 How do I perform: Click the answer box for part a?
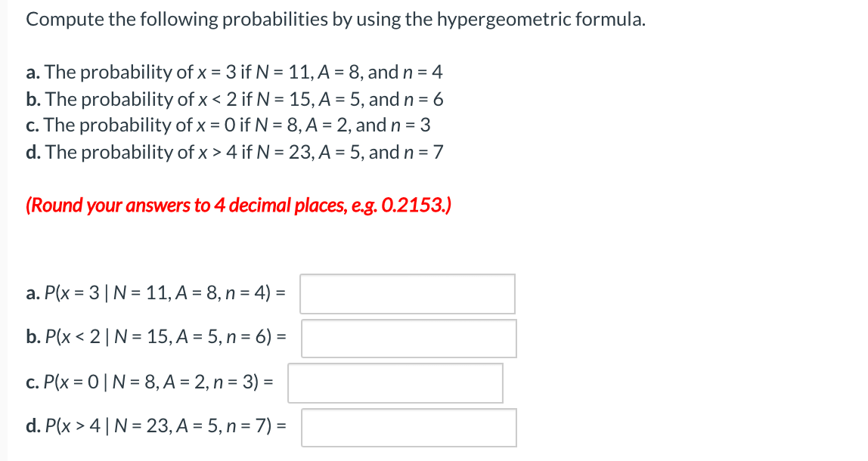407,293
